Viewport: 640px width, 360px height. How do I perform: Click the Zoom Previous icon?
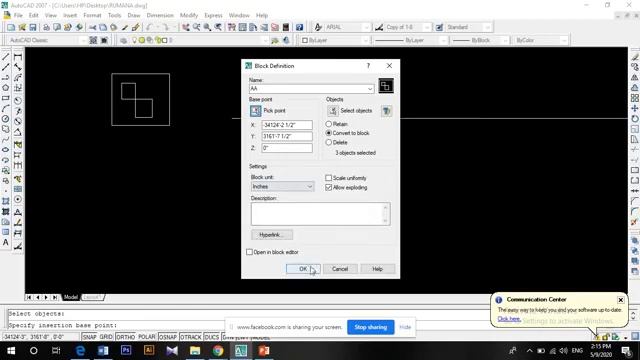(x=218, y=27)
